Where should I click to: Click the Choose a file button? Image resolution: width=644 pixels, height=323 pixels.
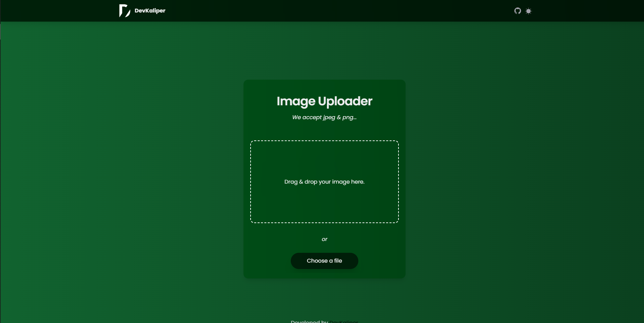point(324,261)
